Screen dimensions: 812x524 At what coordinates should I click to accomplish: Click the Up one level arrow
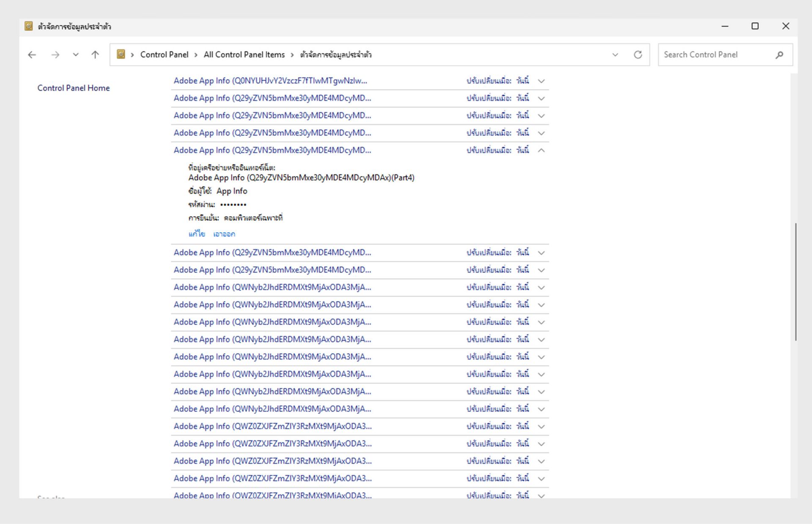(x=95, y=55)
